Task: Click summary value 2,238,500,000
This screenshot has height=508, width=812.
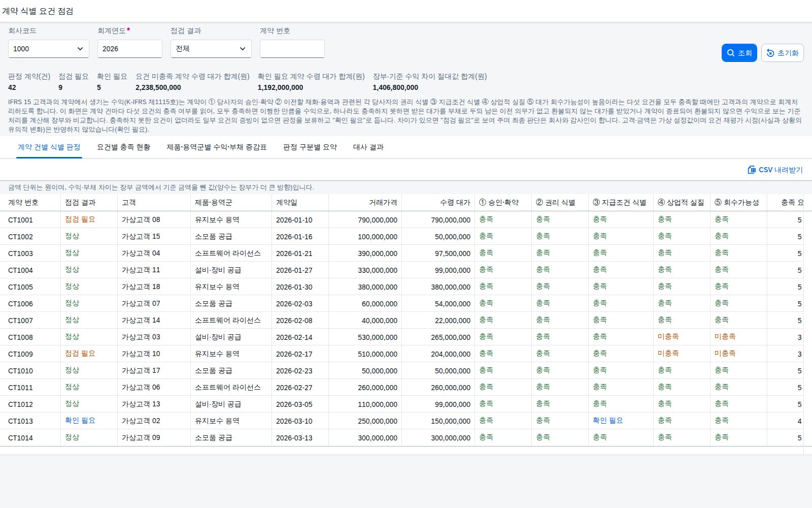Action: pyautogui.click(x=158, y=87)
